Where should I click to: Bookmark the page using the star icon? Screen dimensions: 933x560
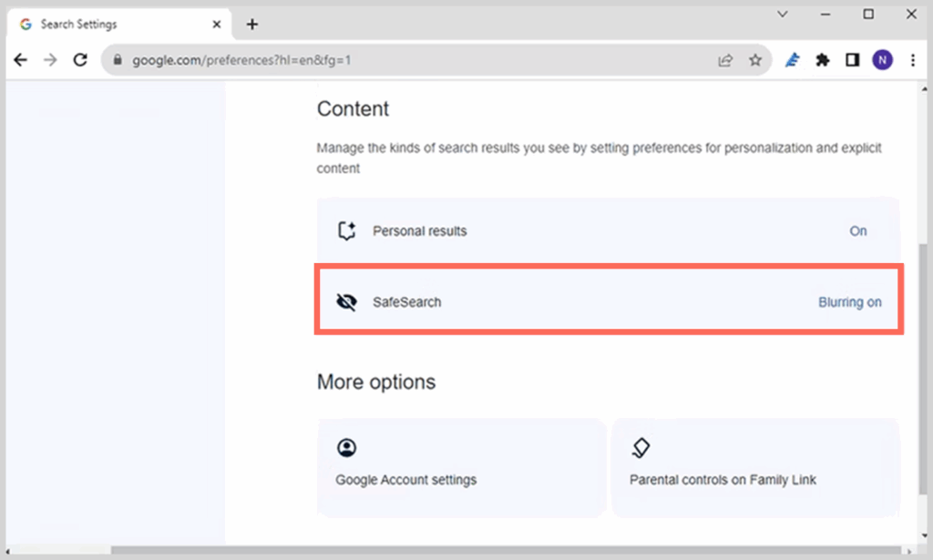(755, 59)
